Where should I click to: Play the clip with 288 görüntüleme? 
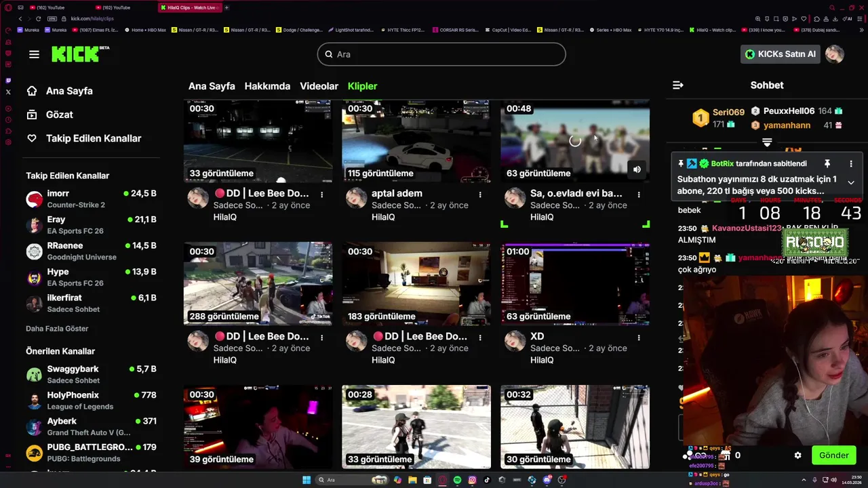click(258, 284)
